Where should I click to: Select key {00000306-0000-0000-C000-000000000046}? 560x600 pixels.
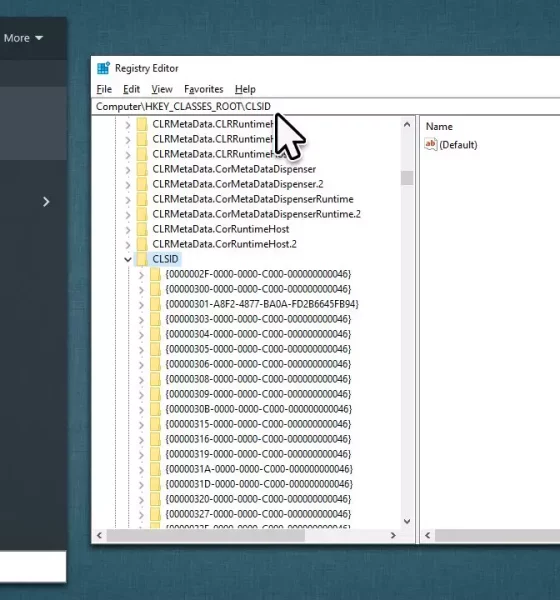258,364
